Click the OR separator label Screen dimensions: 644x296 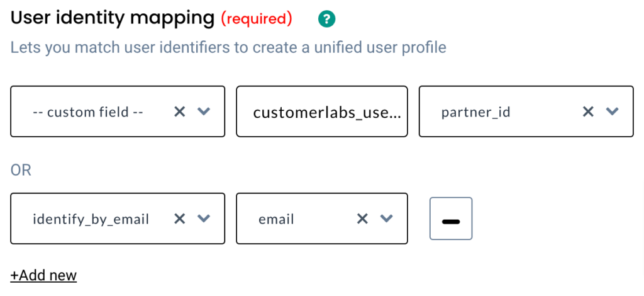21,170
